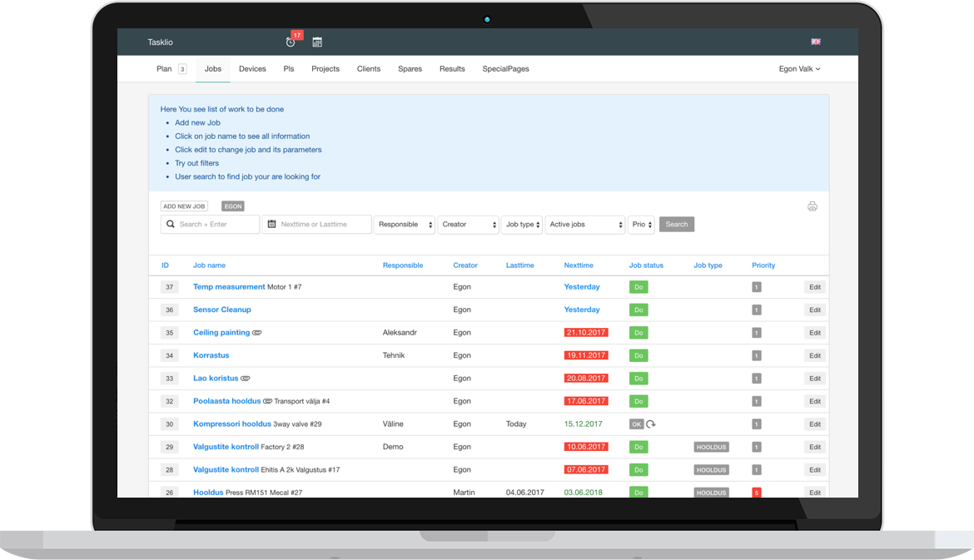Click the HOOLDUS tag on Valgustite kontroll Factory 2
The width and height of the screenshot is (974, 560).
[711, 447]
